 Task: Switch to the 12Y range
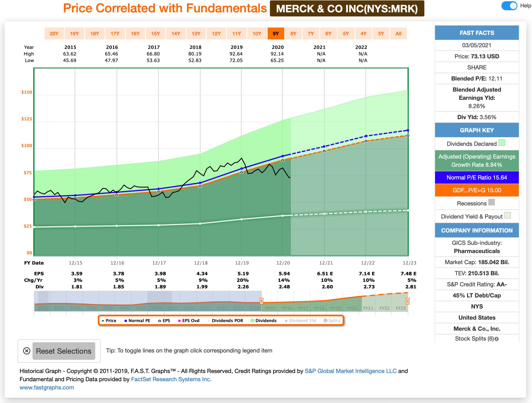[x=216, y=33]
